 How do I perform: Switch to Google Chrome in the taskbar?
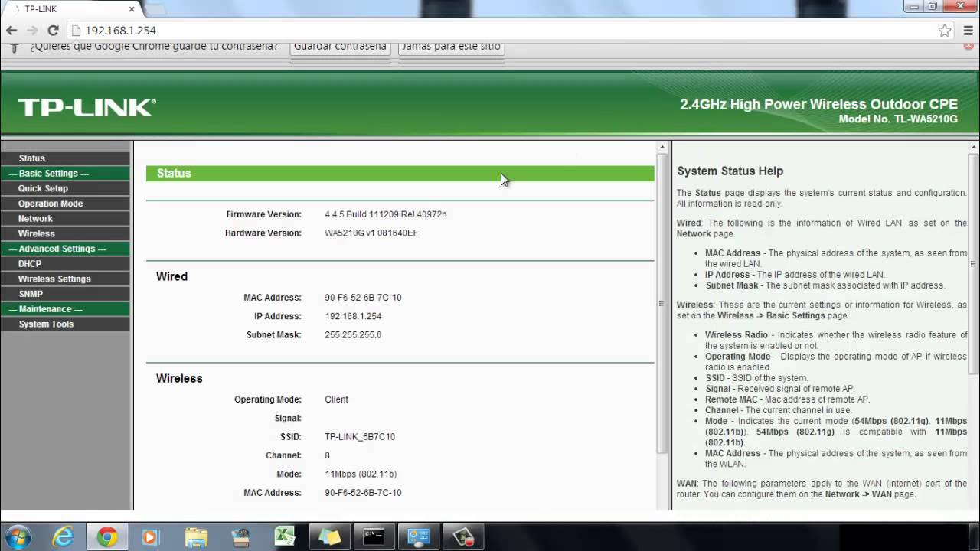(106, 536)
